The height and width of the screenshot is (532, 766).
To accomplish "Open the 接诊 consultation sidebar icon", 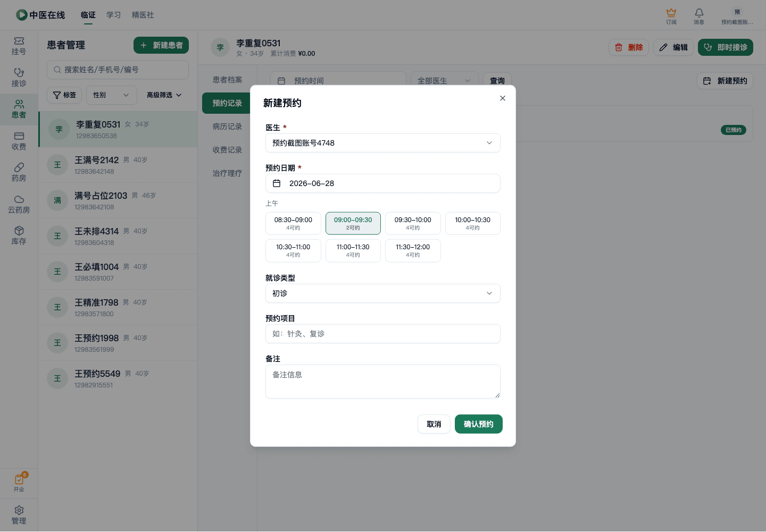I will pyautogui.click(x=19, y=78).
